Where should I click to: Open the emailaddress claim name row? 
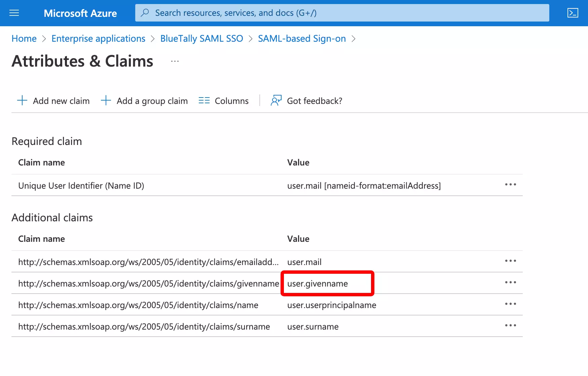coord(148,262)
